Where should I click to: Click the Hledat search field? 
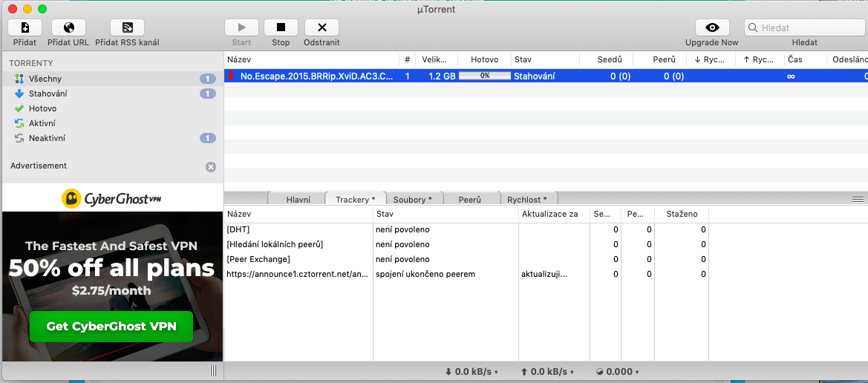click(x=804, y=27)
